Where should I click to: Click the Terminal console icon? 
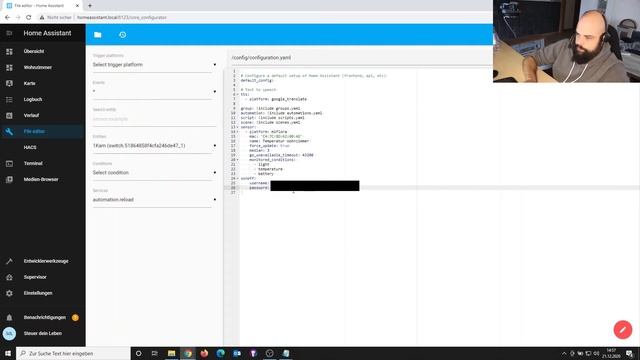click(x=9, y=163)
